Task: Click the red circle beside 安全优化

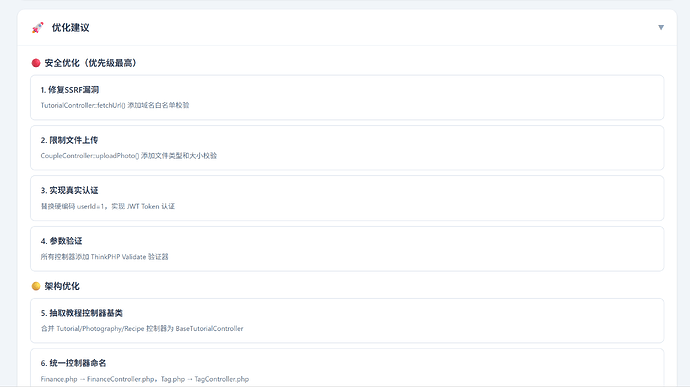Action: coord(36,63)
